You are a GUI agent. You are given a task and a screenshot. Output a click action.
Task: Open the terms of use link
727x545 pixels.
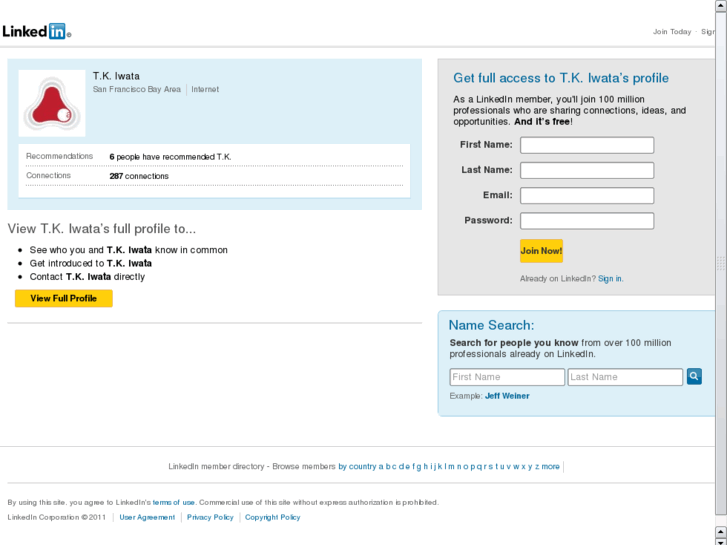(x=173, y=502)
